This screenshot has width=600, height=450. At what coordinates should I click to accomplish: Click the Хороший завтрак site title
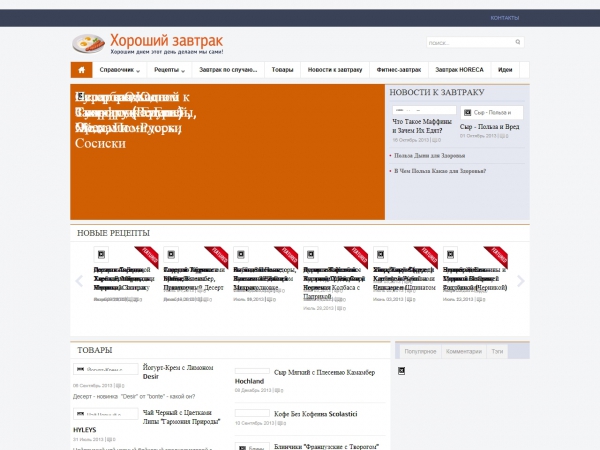pyautogui.click(x=166, y=41)
